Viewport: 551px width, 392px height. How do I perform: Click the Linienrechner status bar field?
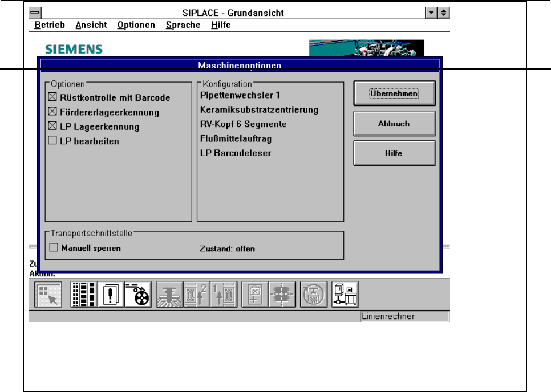pyautogui.click(x=405, y=317)
